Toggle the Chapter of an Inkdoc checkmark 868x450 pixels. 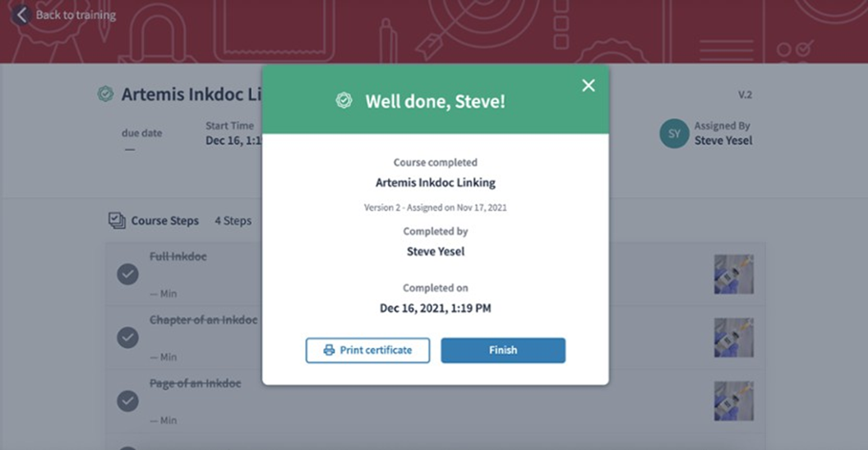127,337
